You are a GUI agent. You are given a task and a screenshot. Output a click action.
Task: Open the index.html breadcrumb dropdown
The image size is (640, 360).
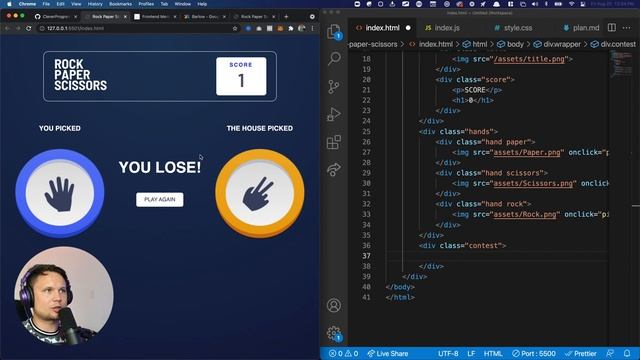pos(431,44)
